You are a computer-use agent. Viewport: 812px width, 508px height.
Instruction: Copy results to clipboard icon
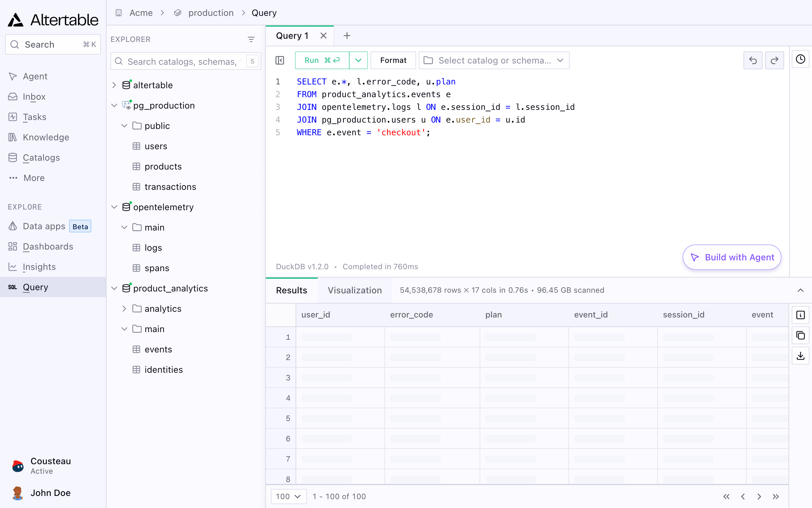tap(801, 335)
